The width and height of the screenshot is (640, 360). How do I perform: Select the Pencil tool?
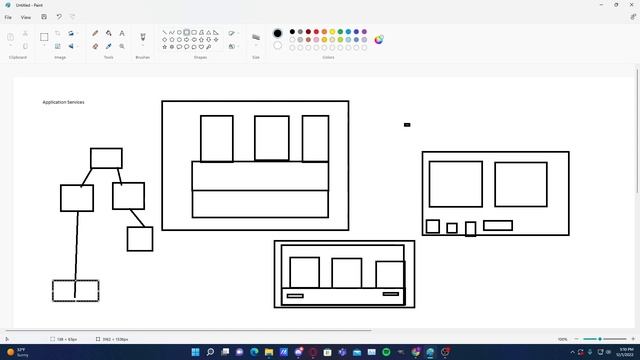pyautogui.click(x=95, y=33)
